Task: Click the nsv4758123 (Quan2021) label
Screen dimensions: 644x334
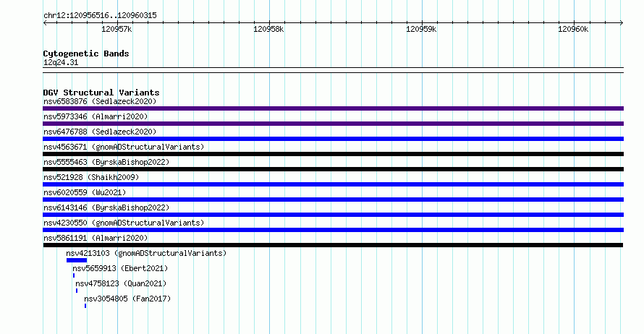Action: (x=121, y=283)
